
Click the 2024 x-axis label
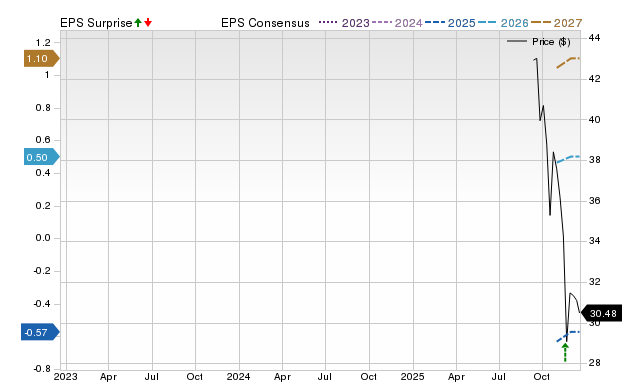pyautogui.click(x=238, y=376)
